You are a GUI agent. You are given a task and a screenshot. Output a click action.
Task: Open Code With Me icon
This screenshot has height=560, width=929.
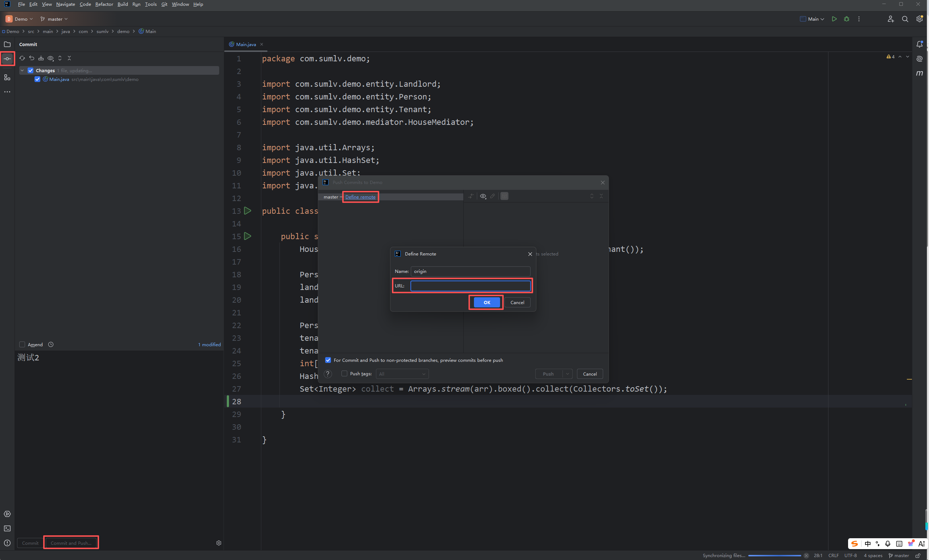pyautogui.click(x=891, y=19)
